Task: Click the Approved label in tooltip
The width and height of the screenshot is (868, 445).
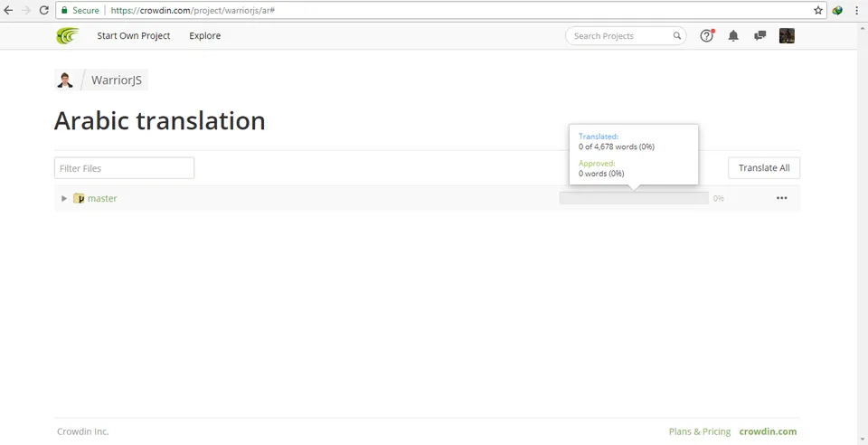Action: [x=597, y=164]
